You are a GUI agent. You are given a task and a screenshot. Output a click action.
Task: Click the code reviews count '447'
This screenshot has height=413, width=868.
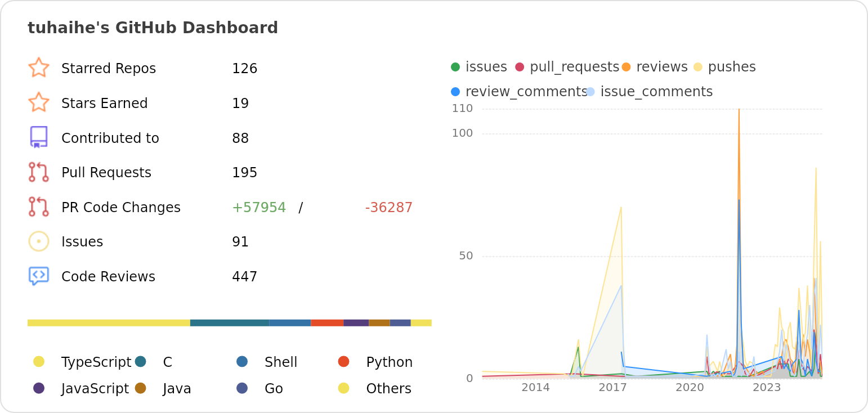(244, 276)
